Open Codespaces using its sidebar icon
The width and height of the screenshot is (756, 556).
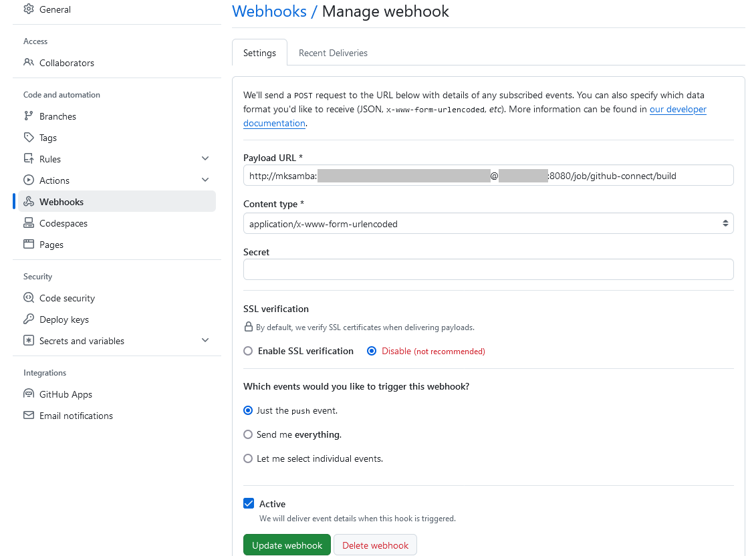click(x=28, y=223)
